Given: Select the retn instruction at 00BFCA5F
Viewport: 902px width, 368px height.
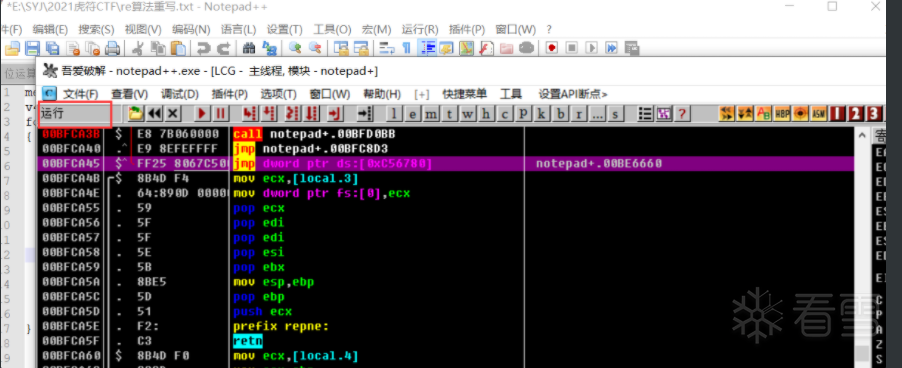Looking at the screenshot, I should (247, 341).
